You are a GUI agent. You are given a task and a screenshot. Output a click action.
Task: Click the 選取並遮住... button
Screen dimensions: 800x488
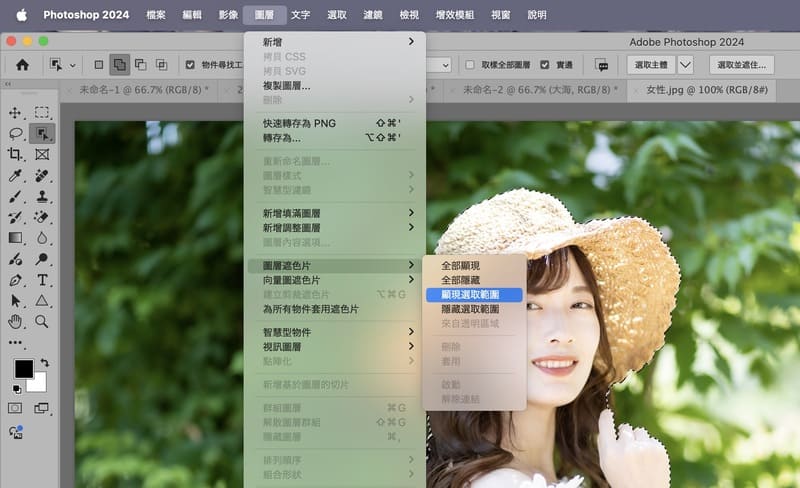(742, 65)
